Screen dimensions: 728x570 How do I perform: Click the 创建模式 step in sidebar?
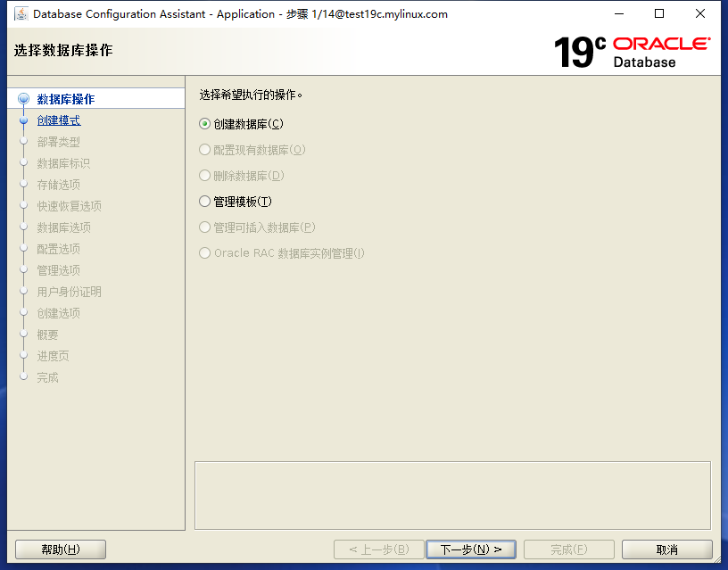[58, 120]
